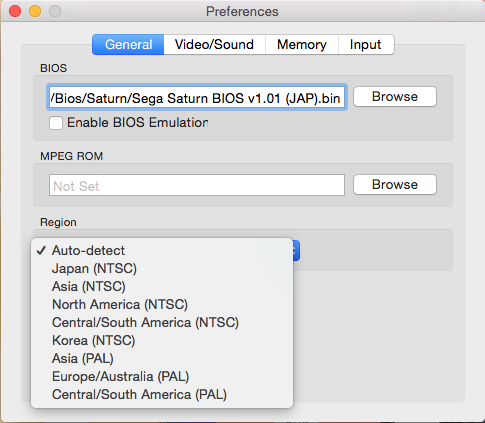Image resolution: width=485 pixels, height=423 pixels.
Task: Close the Preferences window
Action: tap(15, 11)
